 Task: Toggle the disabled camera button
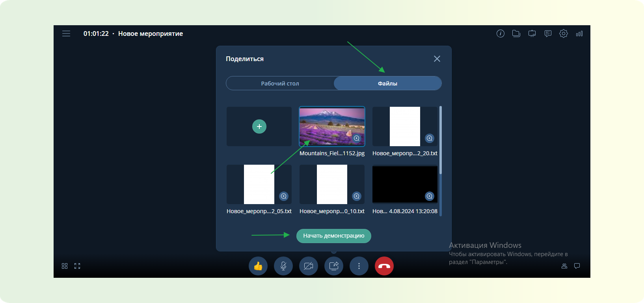[309, 266]
